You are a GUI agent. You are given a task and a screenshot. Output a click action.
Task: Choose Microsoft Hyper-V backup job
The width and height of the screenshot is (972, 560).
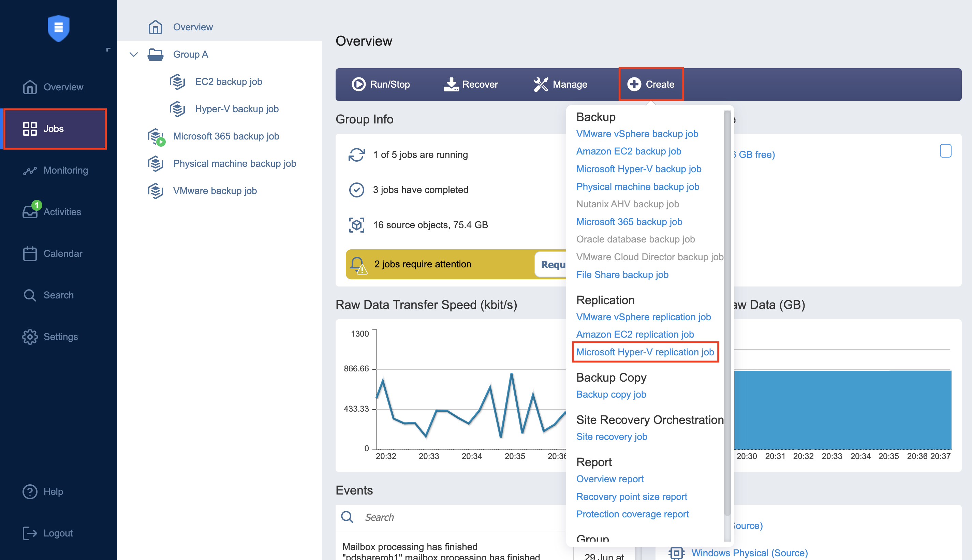(638, 169)
